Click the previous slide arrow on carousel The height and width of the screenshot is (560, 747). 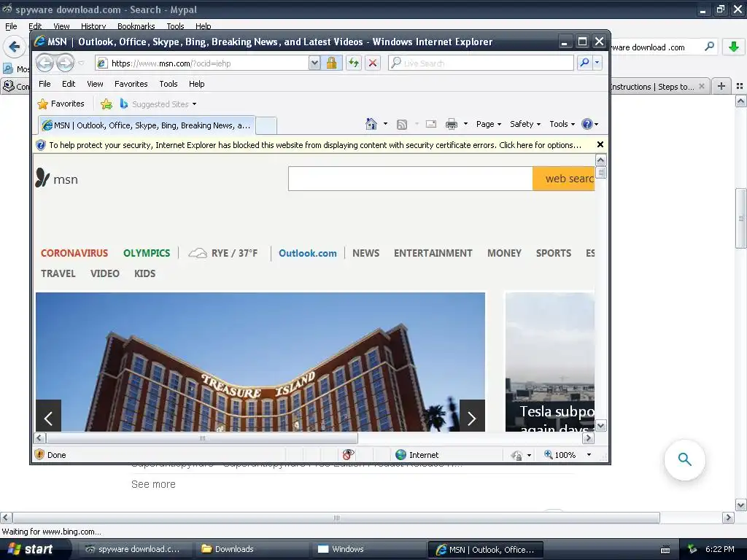pos(49,418)
